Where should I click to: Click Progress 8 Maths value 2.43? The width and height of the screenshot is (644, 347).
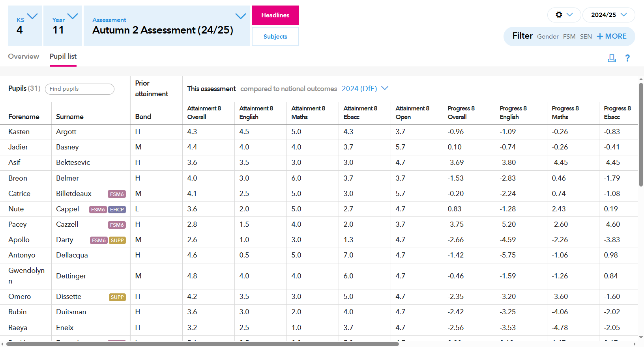coord(559,209)
